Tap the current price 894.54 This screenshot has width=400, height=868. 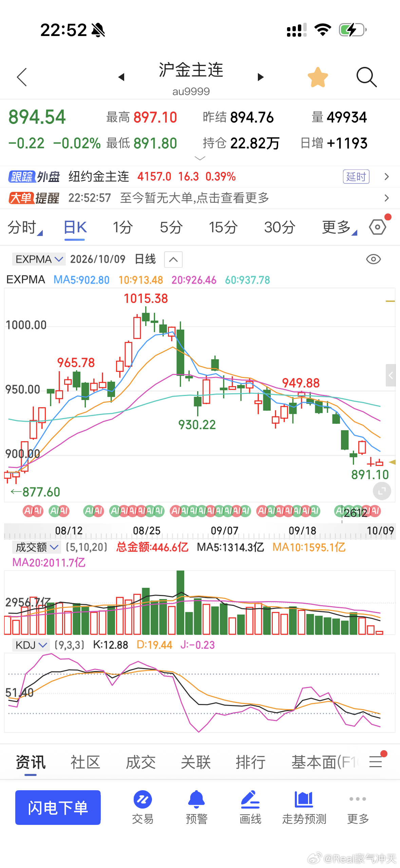tap(37, 117)
